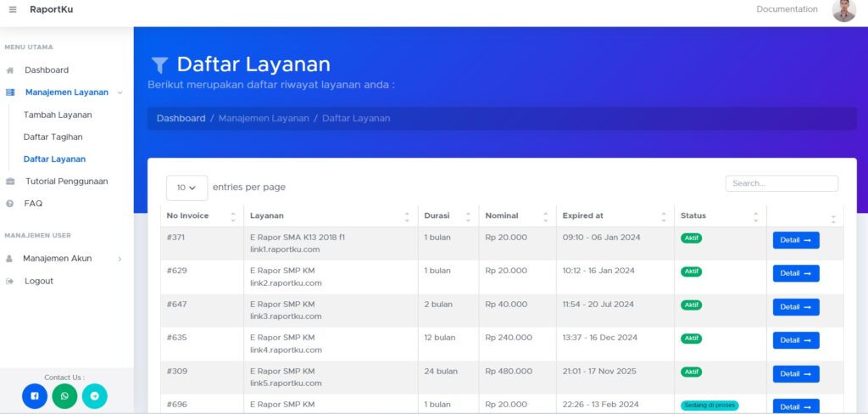Image resolution: width=868 pixels, height=414 pixels.
Task: Click the Manajemen Layanan server icon
Action: (x=10, y=92)
